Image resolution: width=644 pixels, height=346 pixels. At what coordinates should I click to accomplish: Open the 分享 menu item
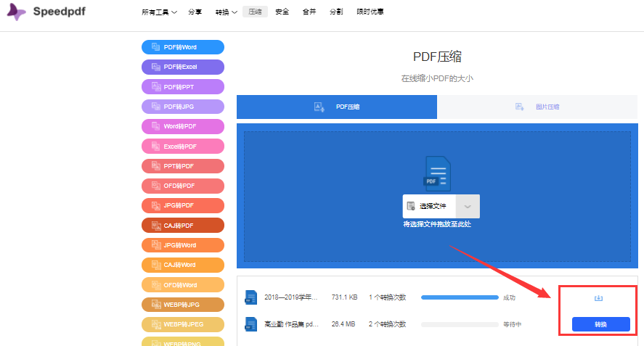click(195, 12)
